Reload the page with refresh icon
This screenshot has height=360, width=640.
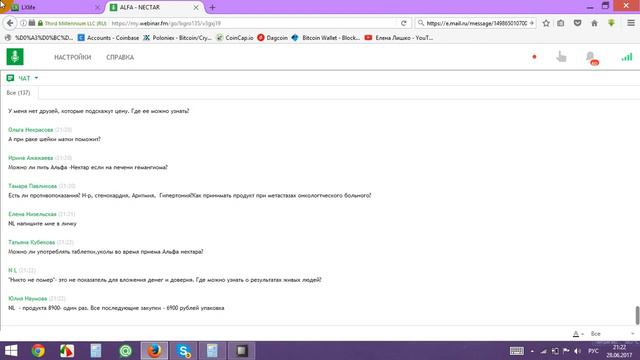click(404, 23)
